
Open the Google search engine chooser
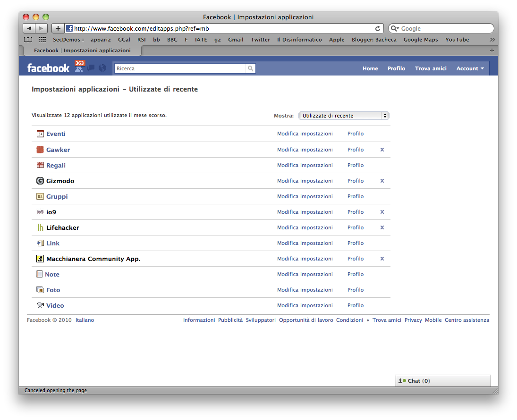[x=395, y=29]
